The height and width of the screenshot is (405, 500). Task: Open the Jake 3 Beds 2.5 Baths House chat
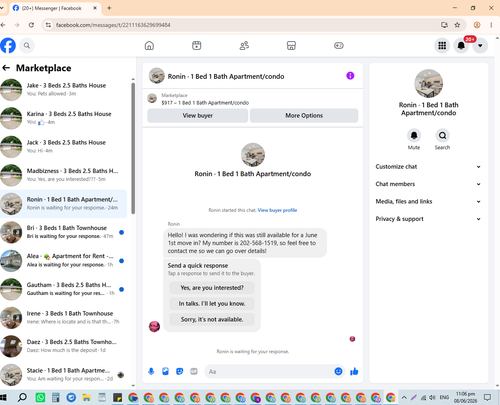coord(63,89)
